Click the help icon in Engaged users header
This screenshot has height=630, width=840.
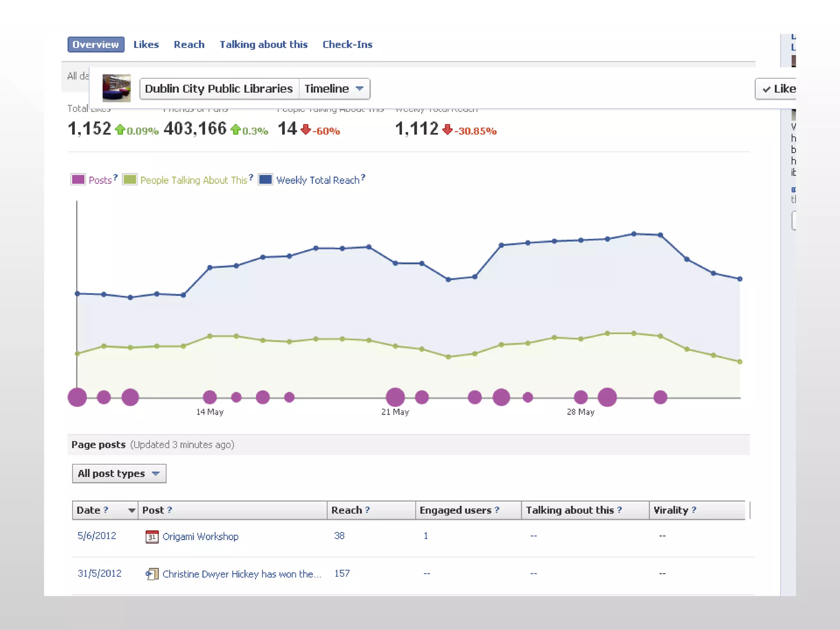(x=497, y=510)
